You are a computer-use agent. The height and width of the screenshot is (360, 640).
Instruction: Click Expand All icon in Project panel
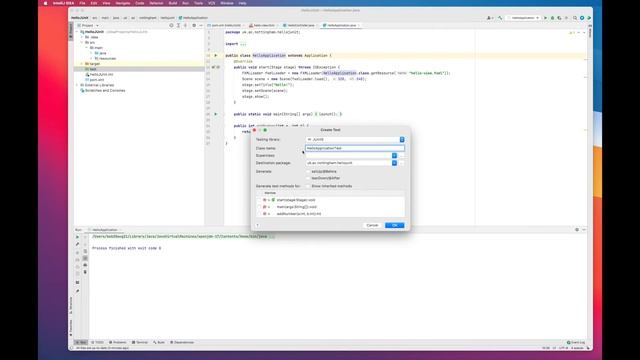point(178,25)
